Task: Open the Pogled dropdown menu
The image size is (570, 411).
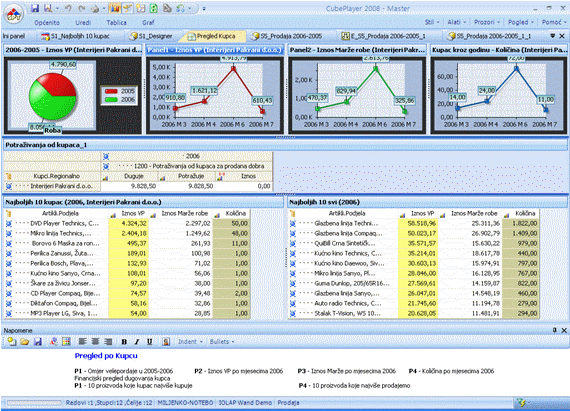Action: 521,22
